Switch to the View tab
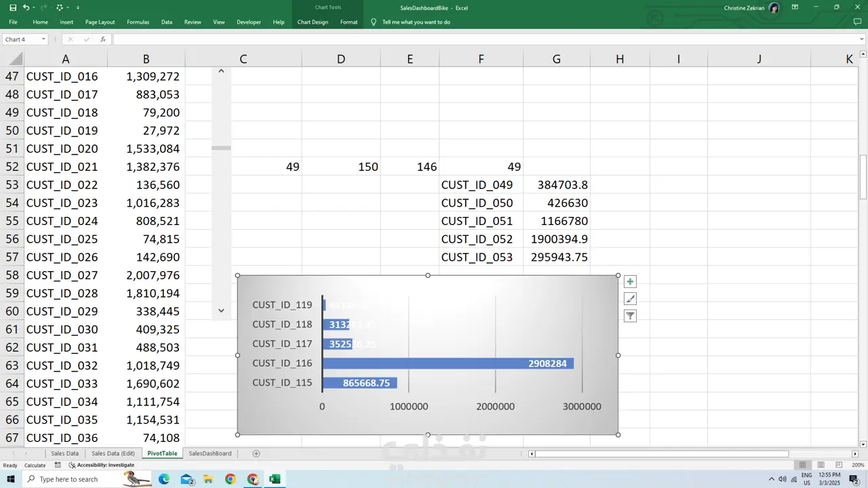 (x=219, y=22)
